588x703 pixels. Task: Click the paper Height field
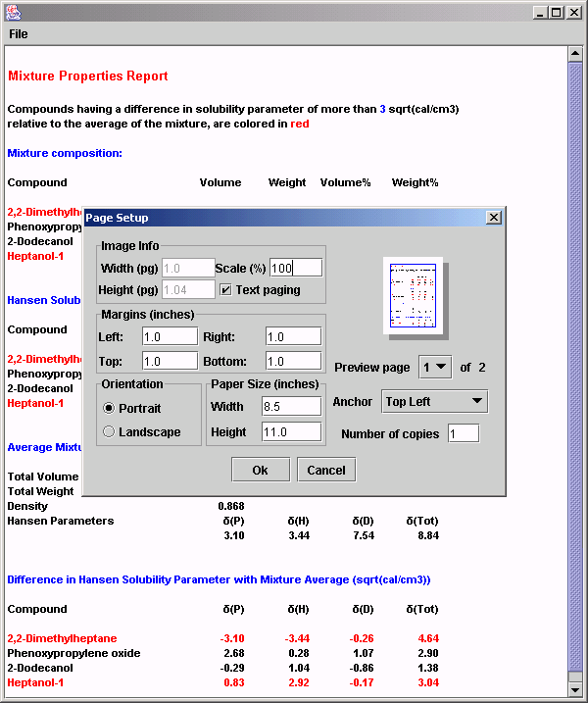point(292,431)
